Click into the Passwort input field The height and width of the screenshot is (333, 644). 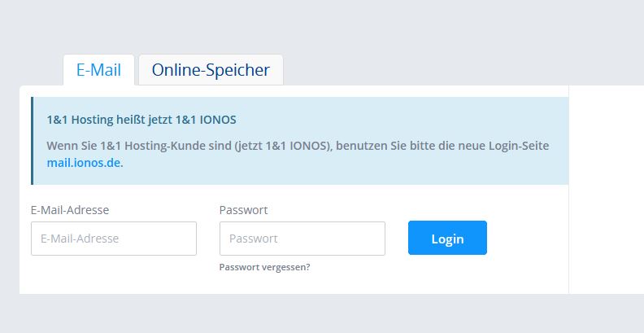[302, 239]
